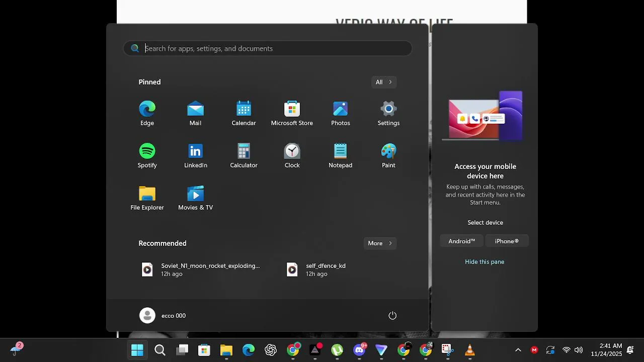This screenshot has width=644, height=362.
Task: Select Android™ as mobile device
Action: (x=461, y=241)
